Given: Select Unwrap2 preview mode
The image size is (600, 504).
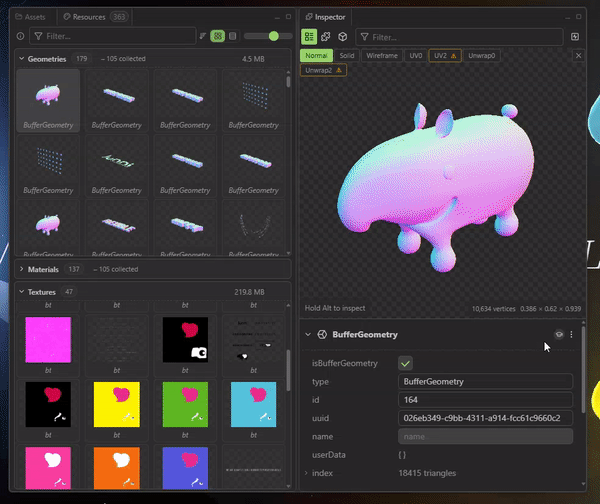Looking at the screenshot, I should pyautogui.click(x=323, y=70).
